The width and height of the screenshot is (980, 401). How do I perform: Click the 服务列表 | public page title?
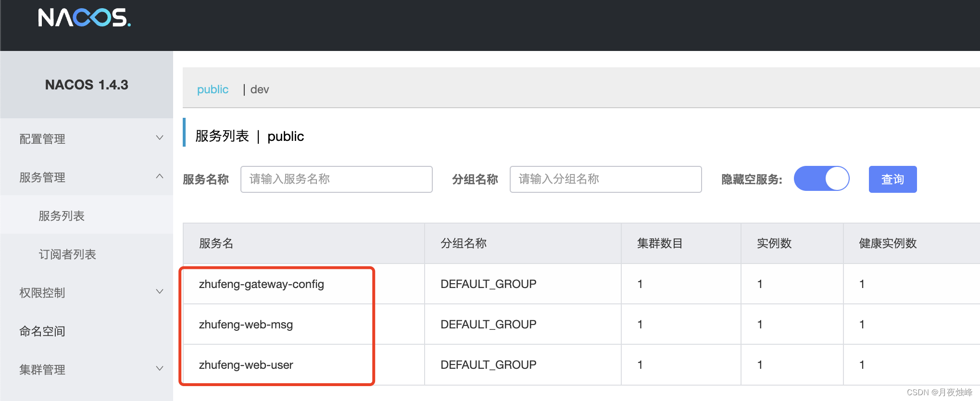(x=250, y=136)
